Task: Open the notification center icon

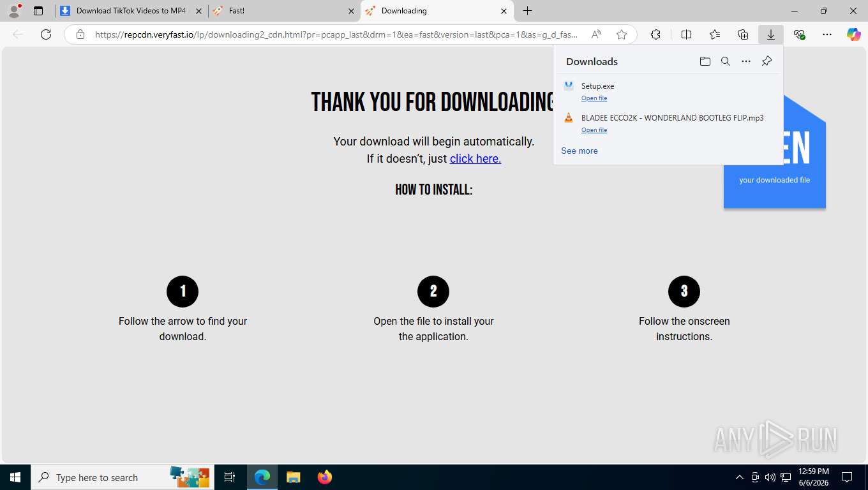Action: coord(847,477)
